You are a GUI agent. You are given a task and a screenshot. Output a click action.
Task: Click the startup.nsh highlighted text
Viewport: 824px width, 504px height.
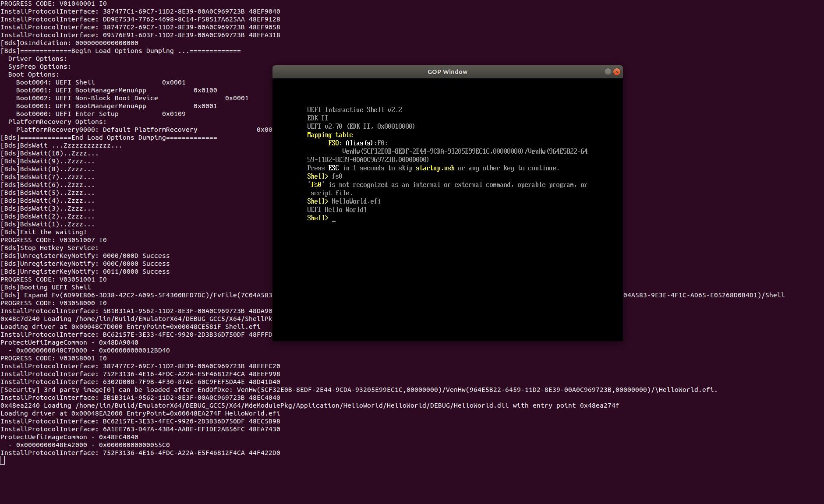pos(435,168)
